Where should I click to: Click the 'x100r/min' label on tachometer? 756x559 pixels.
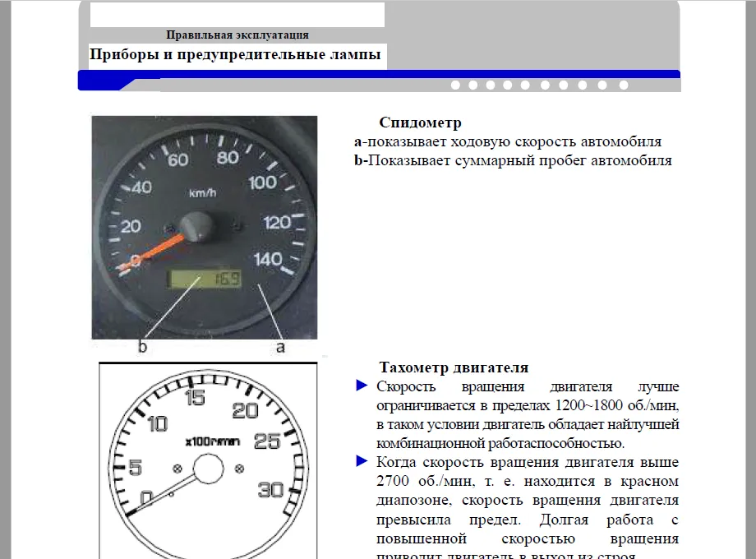tap(213, 441)
